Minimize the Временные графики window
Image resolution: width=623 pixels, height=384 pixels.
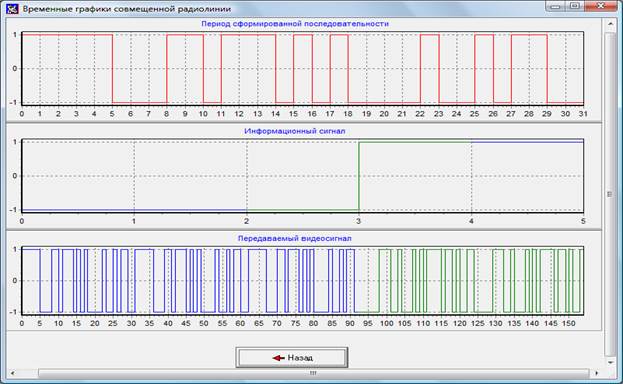555,6
